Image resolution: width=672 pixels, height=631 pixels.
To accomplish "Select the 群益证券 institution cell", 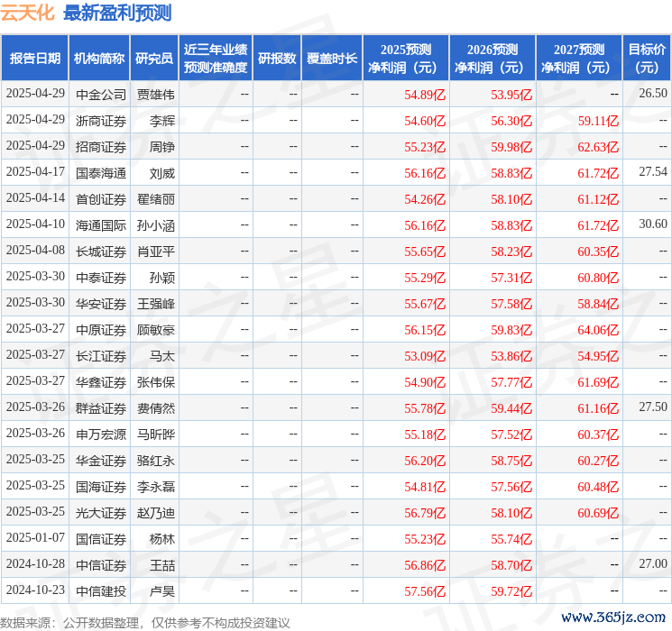I will [101, 408].
